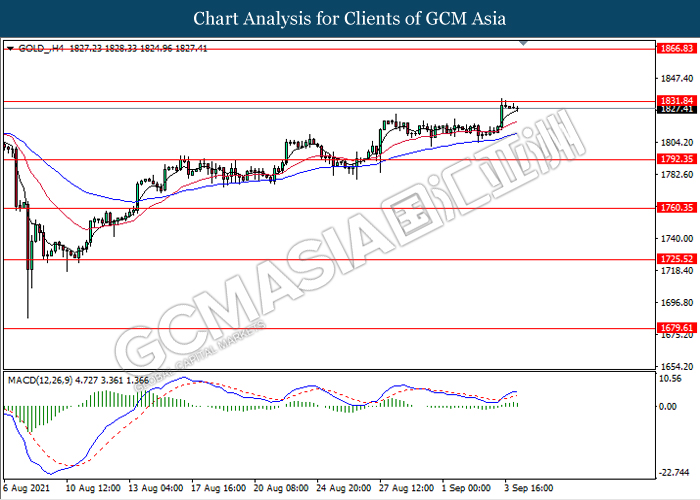Select the 1760.35 red level label
This screenshot has height=500, width=700.
pyautogui.click(x=676, y=208)
